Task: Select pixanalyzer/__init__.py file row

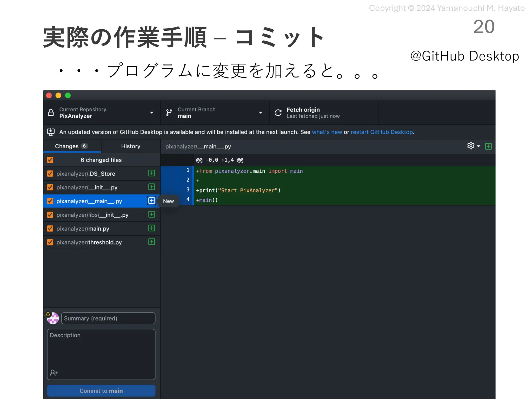Action: 102,187
